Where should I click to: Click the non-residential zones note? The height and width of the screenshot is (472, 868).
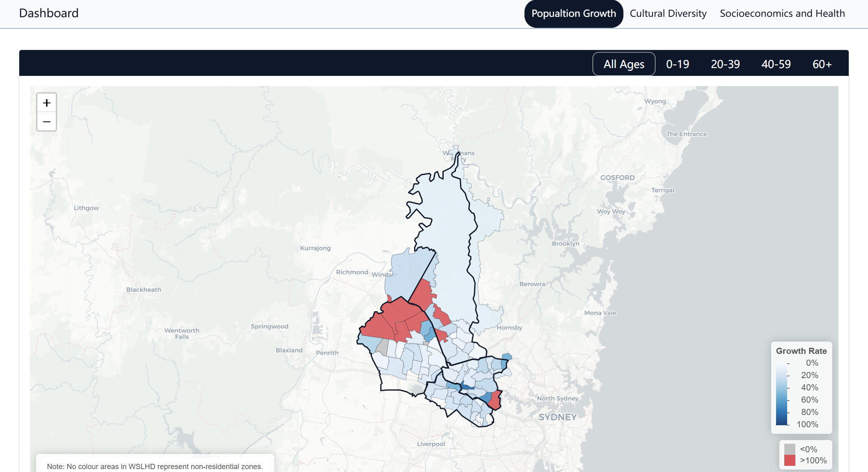click(155, 466)
